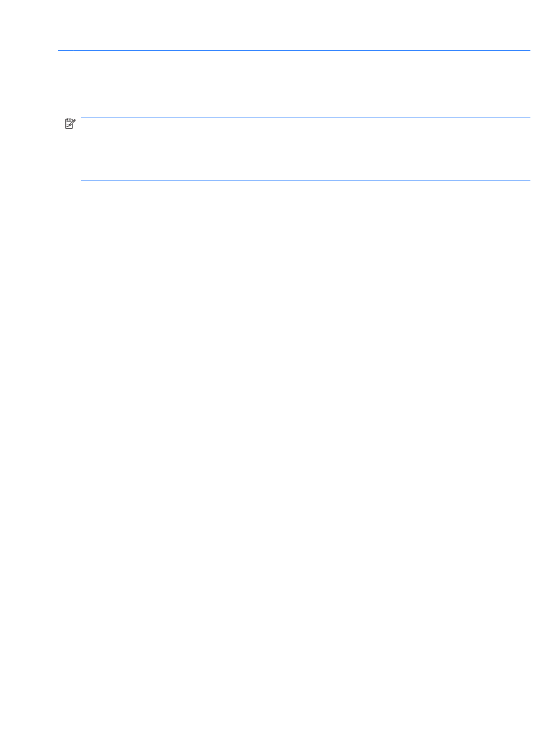Click the middle of the note's upper border line
This screenshot has height=756, width=550.
point(305,117)
